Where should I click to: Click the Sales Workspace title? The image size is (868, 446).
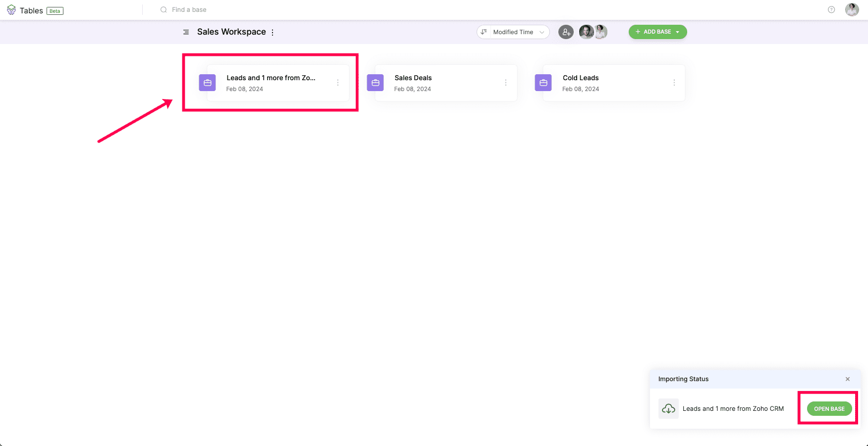click(x=231, y=32)
